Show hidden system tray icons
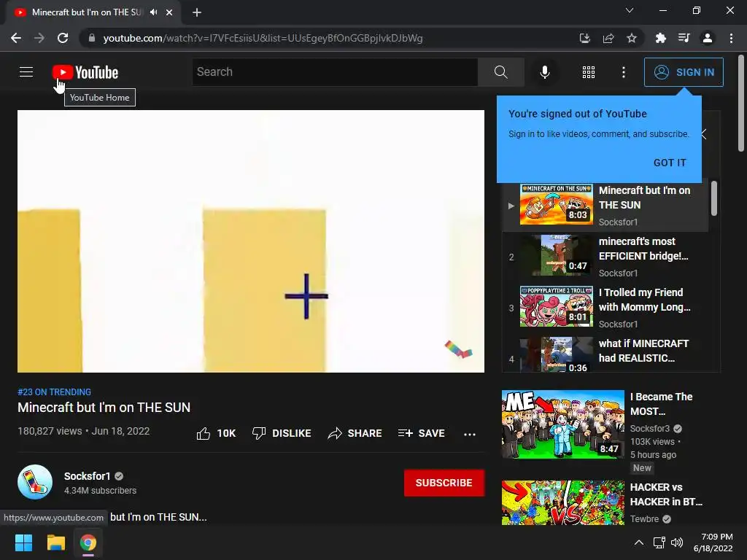Viewport: 747px width, 560px height. coord(639,542)
